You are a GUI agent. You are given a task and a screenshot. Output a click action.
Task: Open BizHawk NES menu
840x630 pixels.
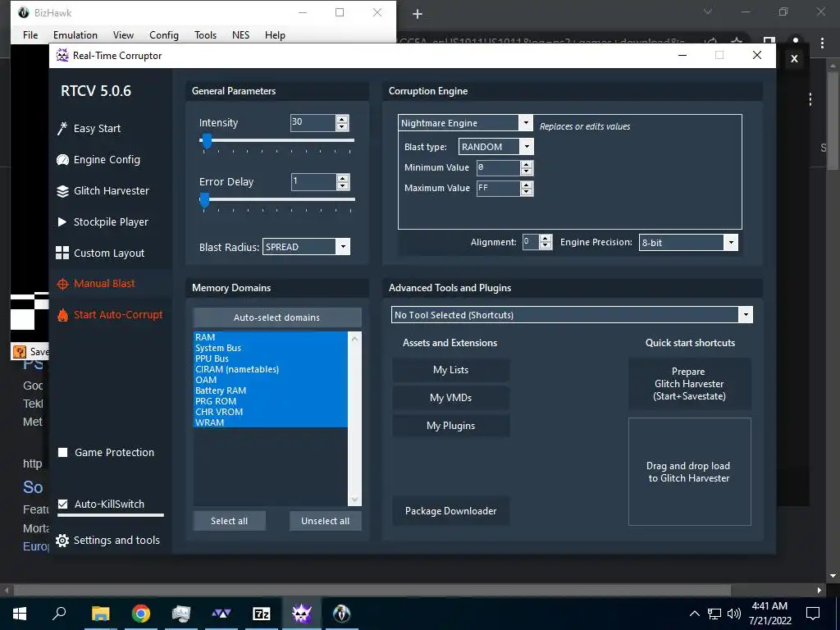[240, 34]
